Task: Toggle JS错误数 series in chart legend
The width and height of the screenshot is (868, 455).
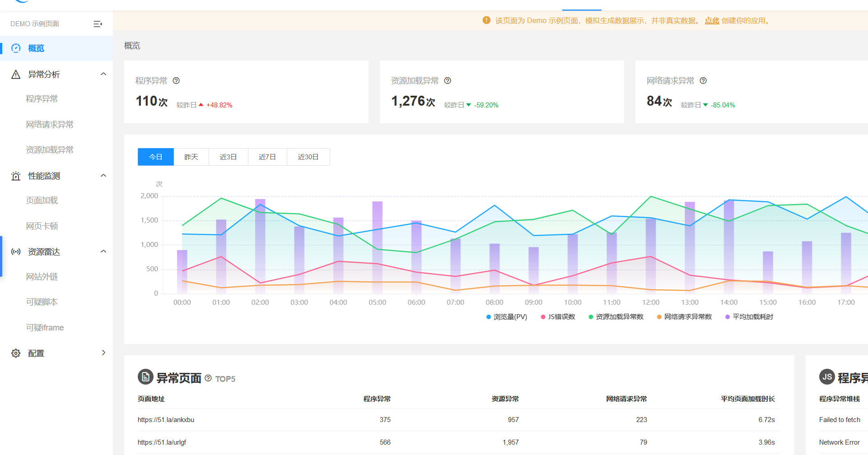Action: 558,317
